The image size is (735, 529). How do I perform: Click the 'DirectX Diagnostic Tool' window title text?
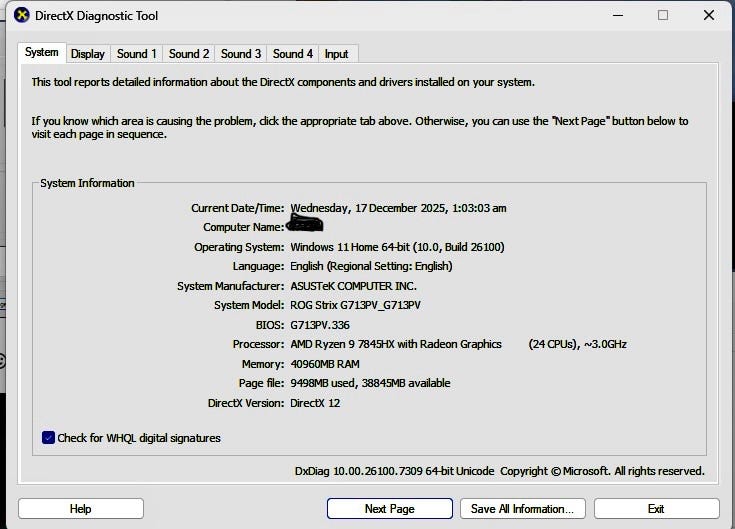tap(97, 15)
